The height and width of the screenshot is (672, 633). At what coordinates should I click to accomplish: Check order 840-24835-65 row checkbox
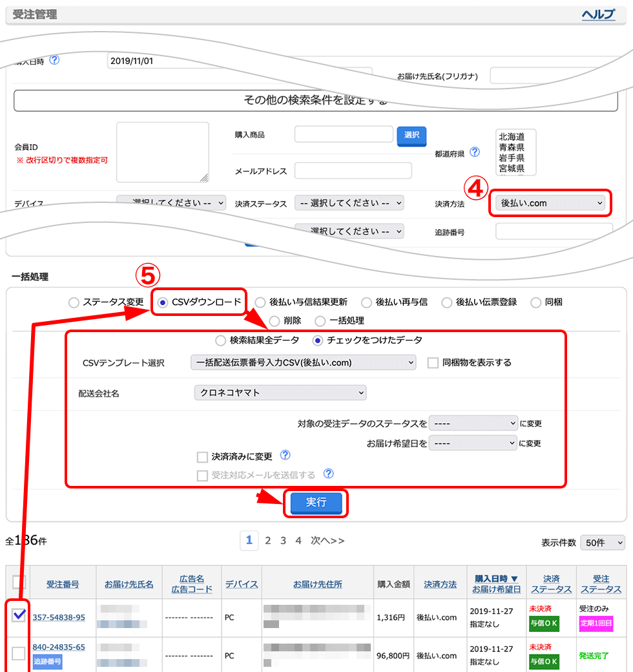pos(19,653)
